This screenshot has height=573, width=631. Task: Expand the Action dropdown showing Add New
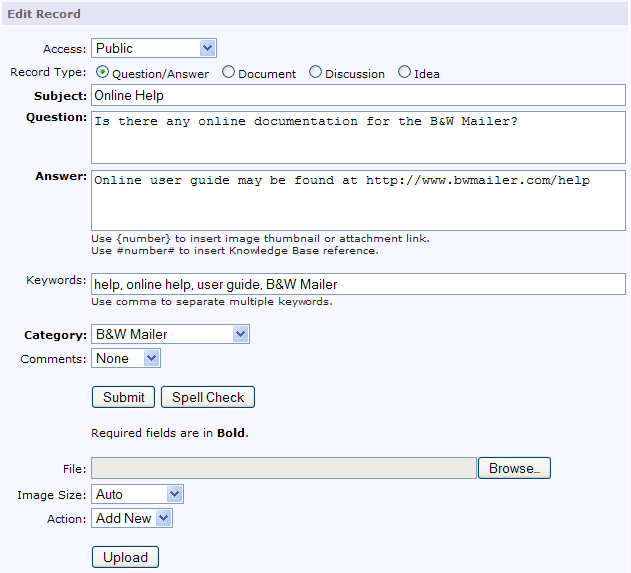pos(132,518)
